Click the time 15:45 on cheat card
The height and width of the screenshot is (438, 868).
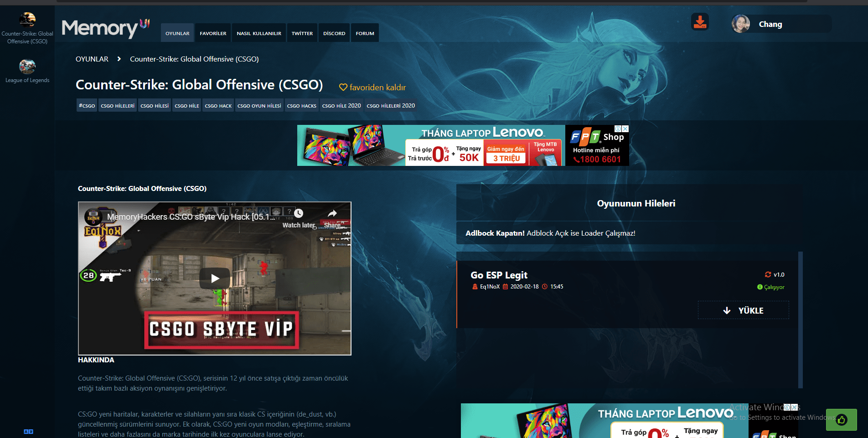[x=557, y=287]
